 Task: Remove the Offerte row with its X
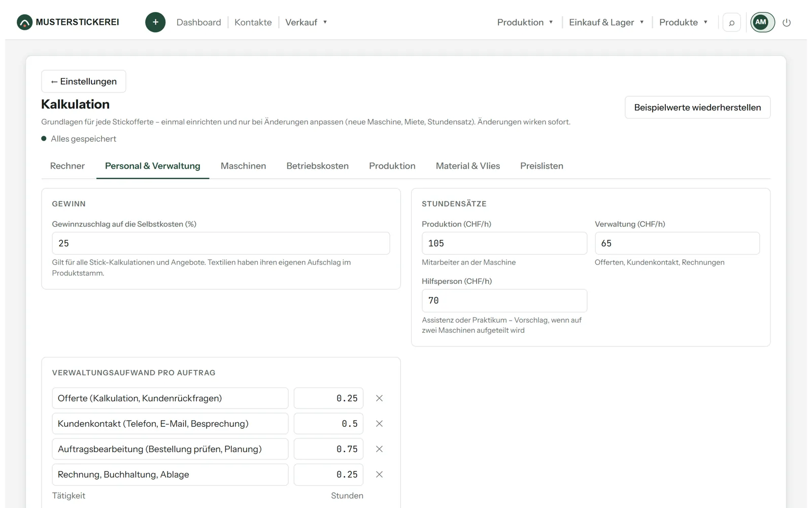tap(379, 398)
